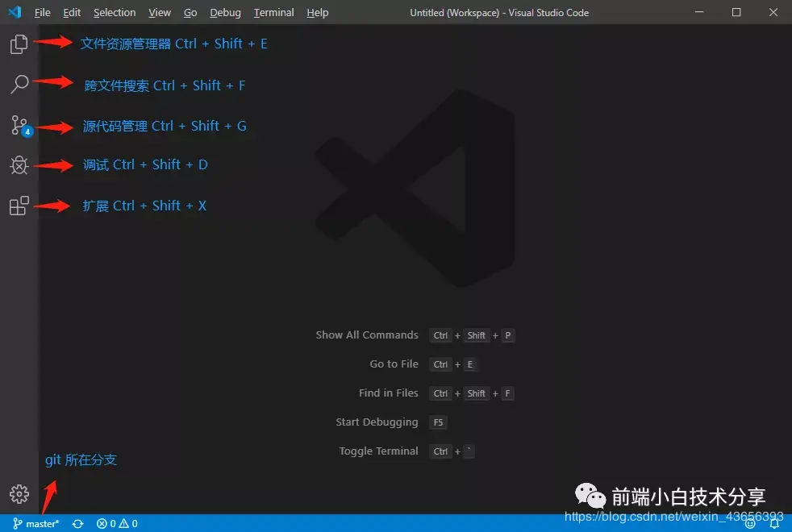792x532 pixels.
Task: Open the Search magnifier in activity bar
Action: 19,84
